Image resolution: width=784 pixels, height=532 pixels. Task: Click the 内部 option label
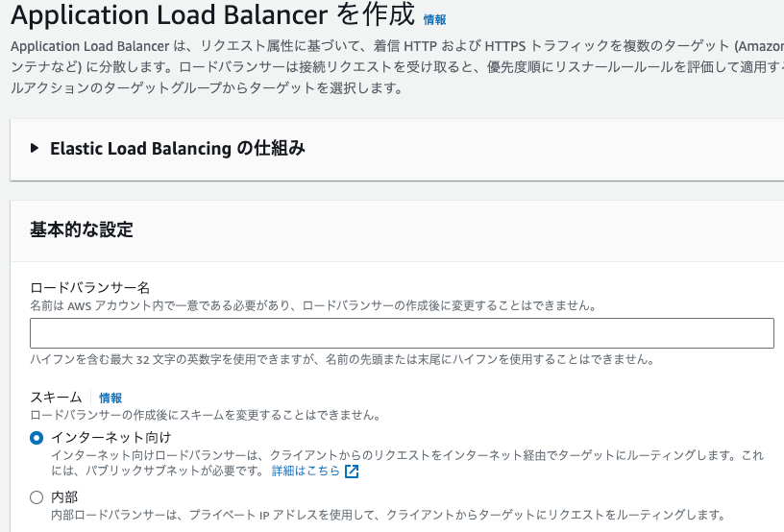point(64,497)
